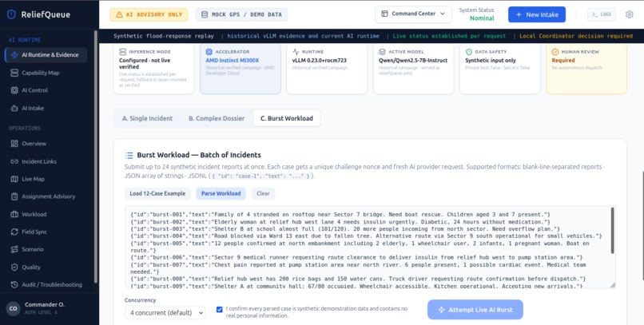
Task: Click the Overview grid icon
Action: [x=14, y=144]
